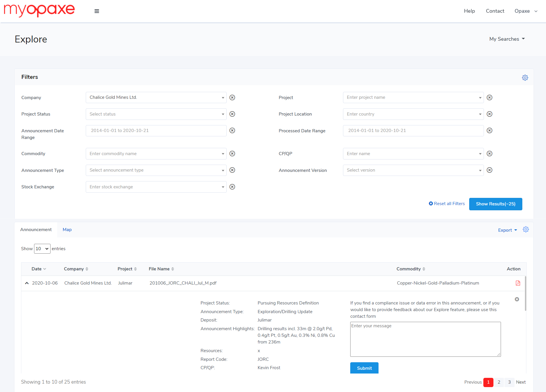The image size is (546, 392).
Task: Sort table by File Name column
Action: pos(161,269)
